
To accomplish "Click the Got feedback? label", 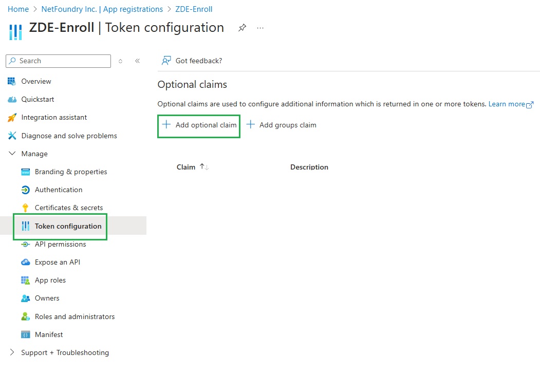I will pyautogui.click(x=199, y=61).
